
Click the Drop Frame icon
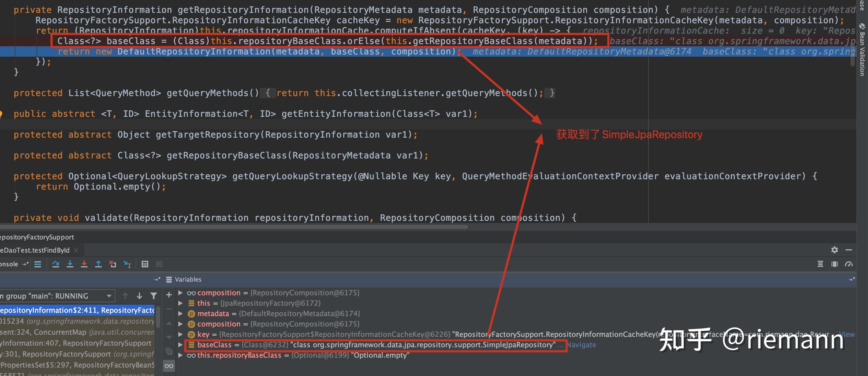(113, 264)
